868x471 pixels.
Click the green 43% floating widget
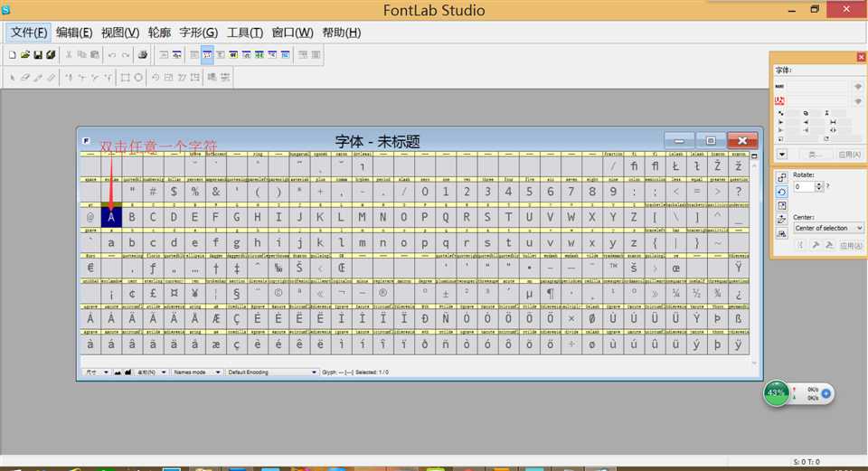pyautogui.click(x=776, y=393)
